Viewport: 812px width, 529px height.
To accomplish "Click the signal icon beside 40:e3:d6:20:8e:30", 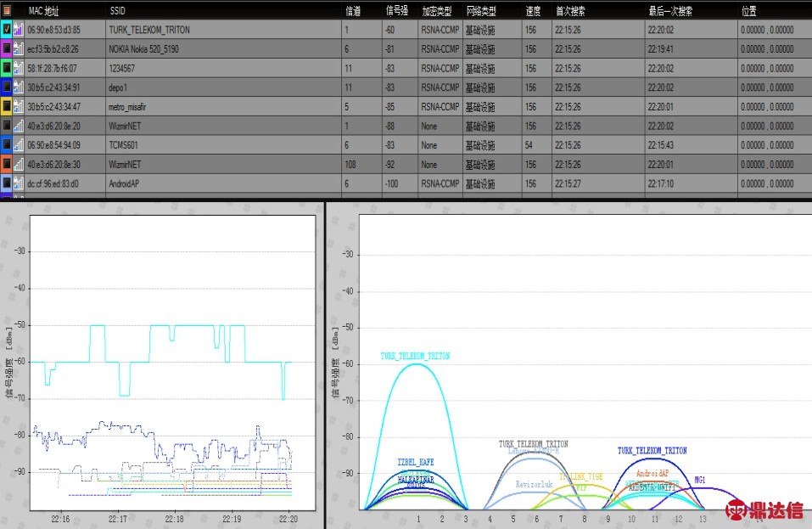I will [19, 164].
